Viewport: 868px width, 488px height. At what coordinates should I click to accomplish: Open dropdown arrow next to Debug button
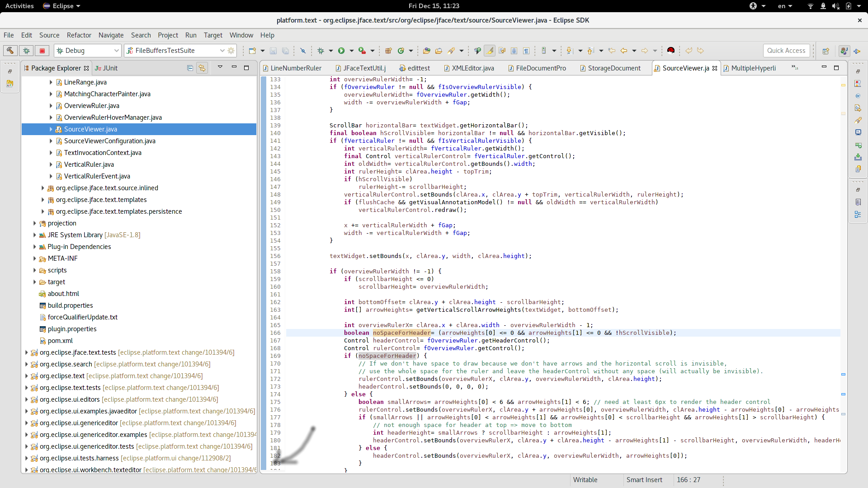[331, 51]
